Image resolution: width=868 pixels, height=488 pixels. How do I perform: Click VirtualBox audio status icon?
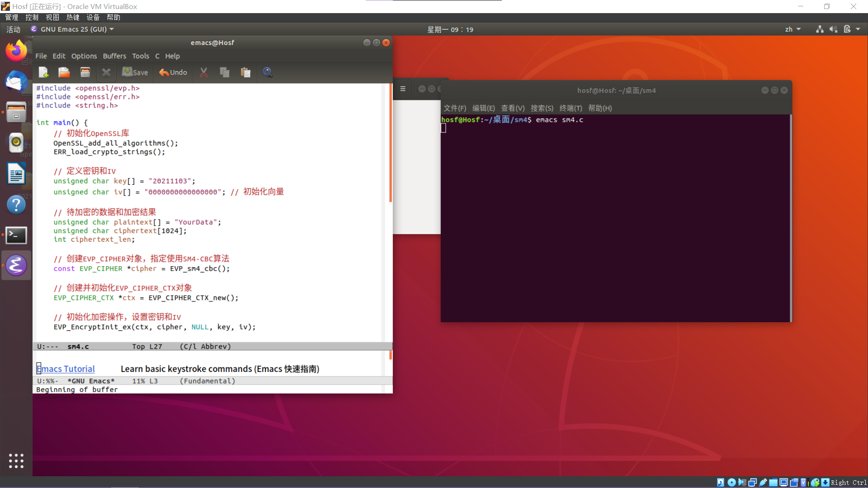[742, 483]
